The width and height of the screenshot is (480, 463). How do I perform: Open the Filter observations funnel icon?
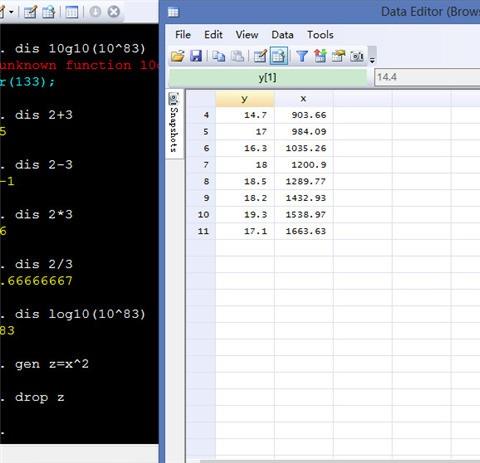302,56
